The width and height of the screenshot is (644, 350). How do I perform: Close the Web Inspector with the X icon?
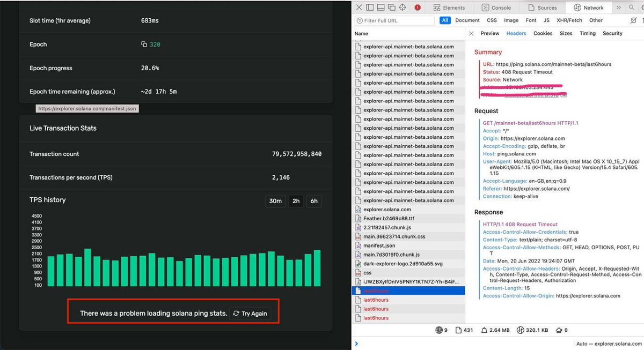(358, 8)
